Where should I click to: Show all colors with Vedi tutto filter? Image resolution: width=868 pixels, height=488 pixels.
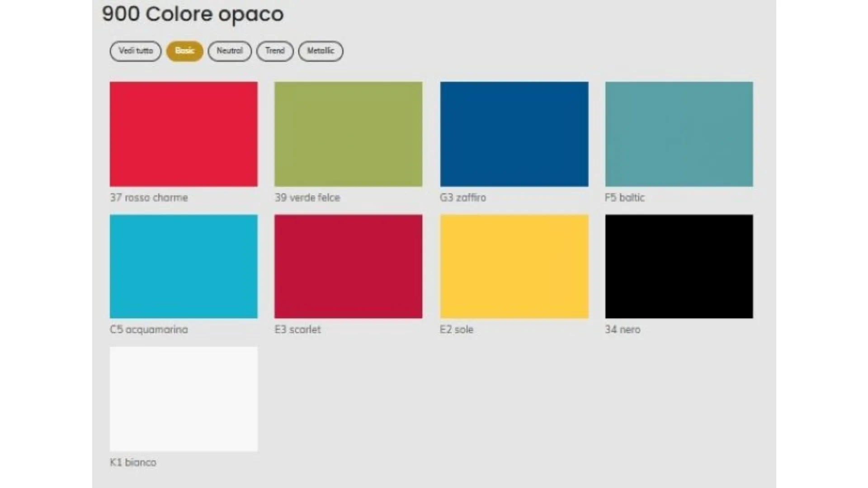[x=136, y=51]
